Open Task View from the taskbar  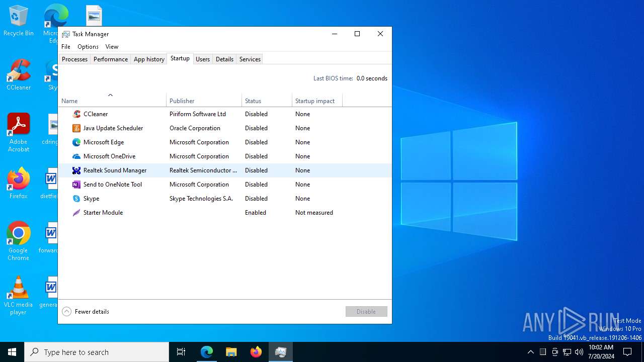(x=181, y=352)
